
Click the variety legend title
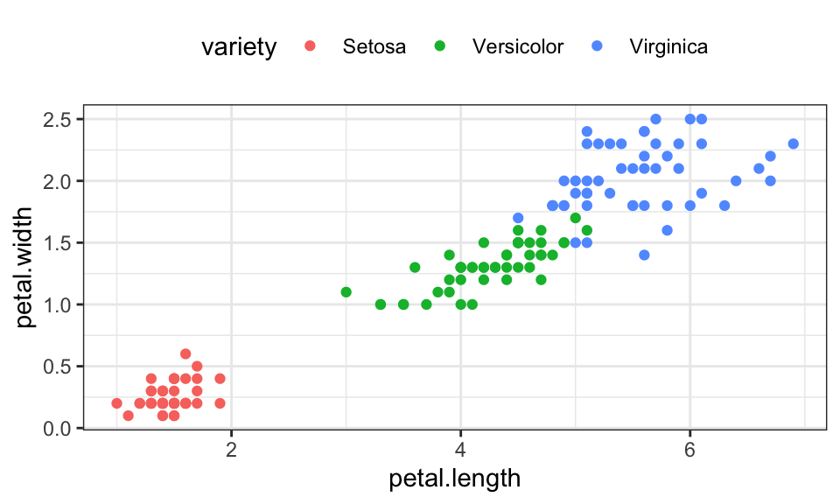tap(238, 46)
